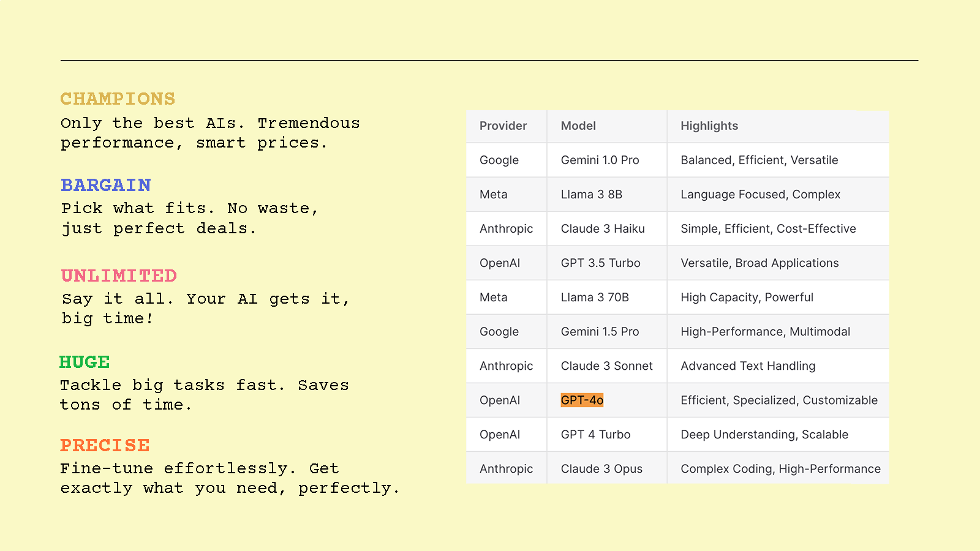Click 'Pick what fits' description text

pyautogui.click(x=190, y=218)
